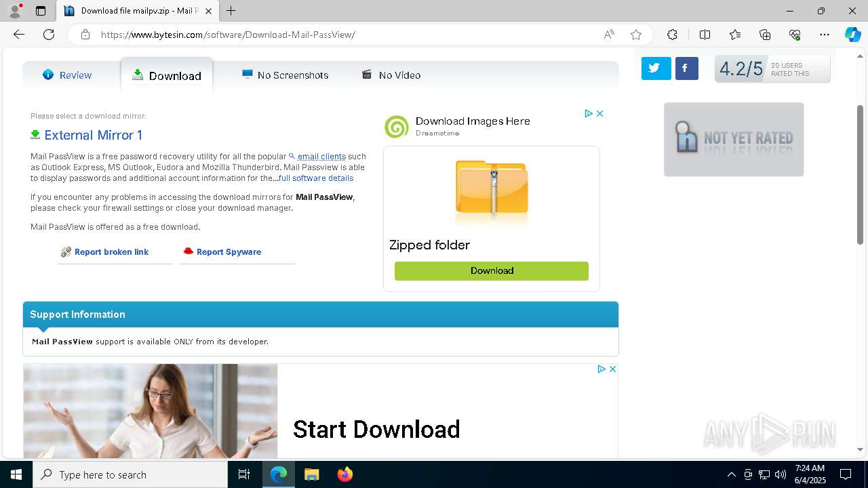Image resolution: width=868 pixels, height=488 pixels.
Task: Click the page vertical scrollbar thumb
Action: pyautogui.click(x=861, y=174)
